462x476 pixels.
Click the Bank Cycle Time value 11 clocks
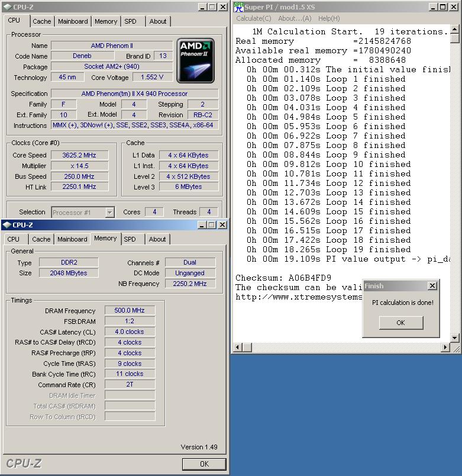pyautogui.click(x=130, y=374)
